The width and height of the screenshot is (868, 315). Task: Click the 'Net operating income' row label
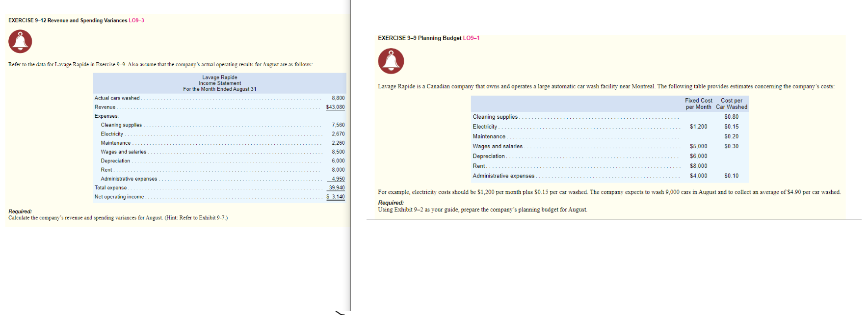(119, 197)
